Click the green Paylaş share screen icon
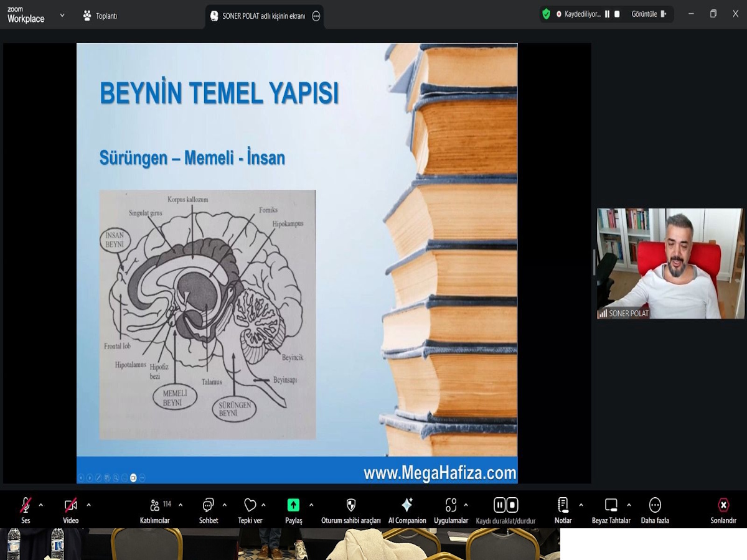This screenshot has width=747, height=560. 293,505
